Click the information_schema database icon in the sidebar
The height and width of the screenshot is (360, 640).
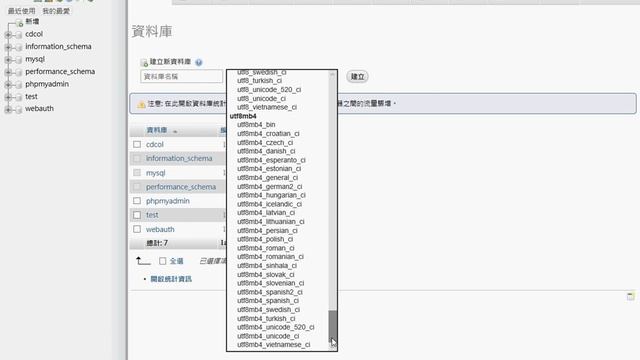click(x=18, y=47)
